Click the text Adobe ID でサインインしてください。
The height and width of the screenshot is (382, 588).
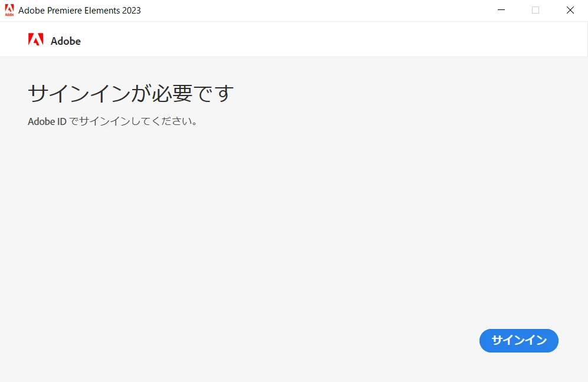click(113, 121)
